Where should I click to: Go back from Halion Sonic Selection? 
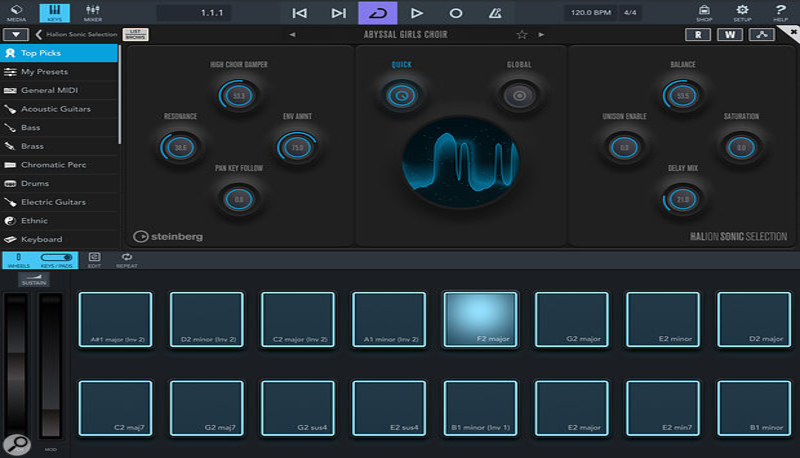pos(39,35)
